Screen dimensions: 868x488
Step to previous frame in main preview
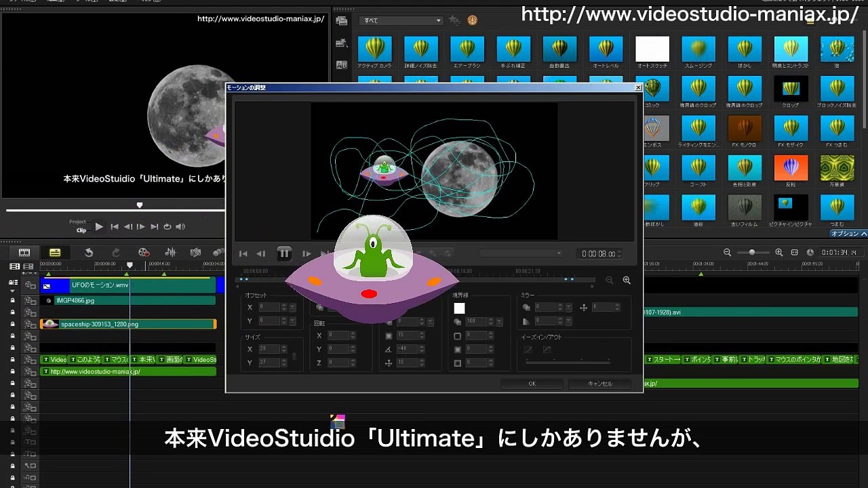[x=127, y=227]
